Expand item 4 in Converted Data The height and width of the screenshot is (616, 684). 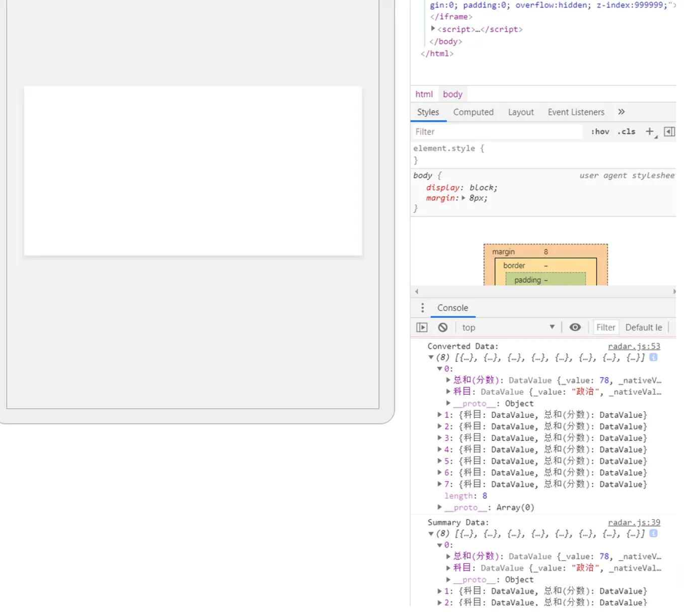[x=439, y=449]
